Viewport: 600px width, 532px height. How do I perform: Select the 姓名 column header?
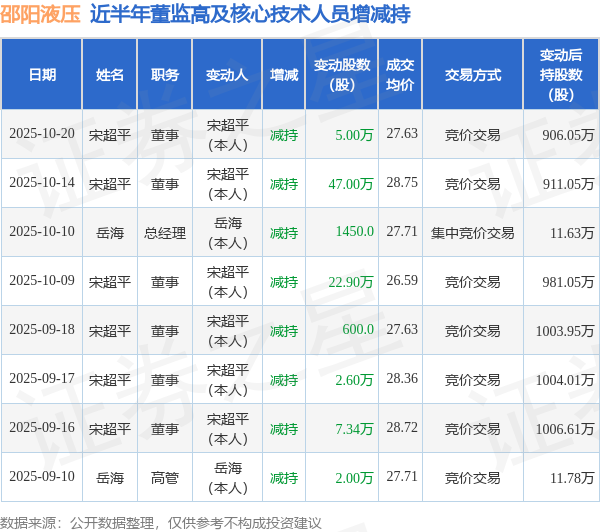(110, 75)
